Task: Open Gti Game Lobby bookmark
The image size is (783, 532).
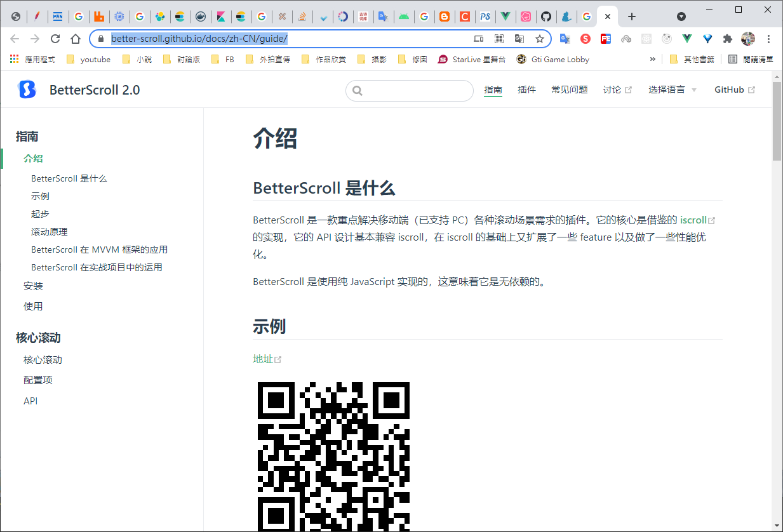Action: (553, 59)
